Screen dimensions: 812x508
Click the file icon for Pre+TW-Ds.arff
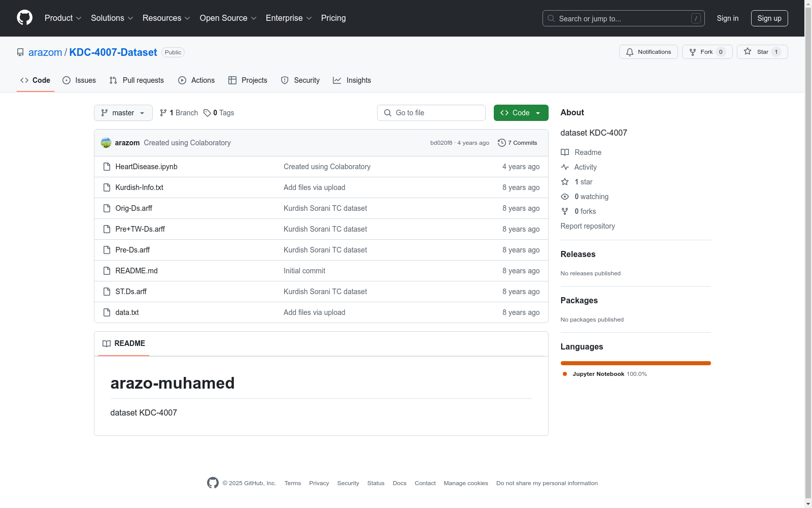click(107, 229)
